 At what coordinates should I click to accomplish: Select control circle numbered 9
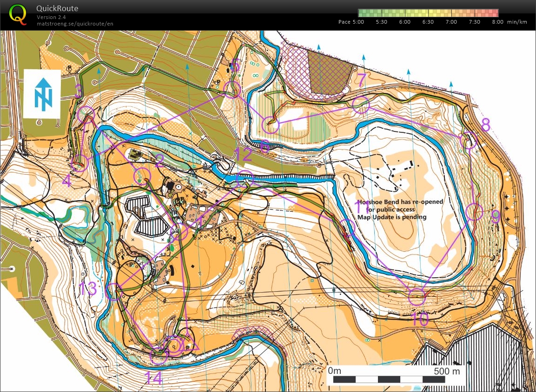click(475, 212)
